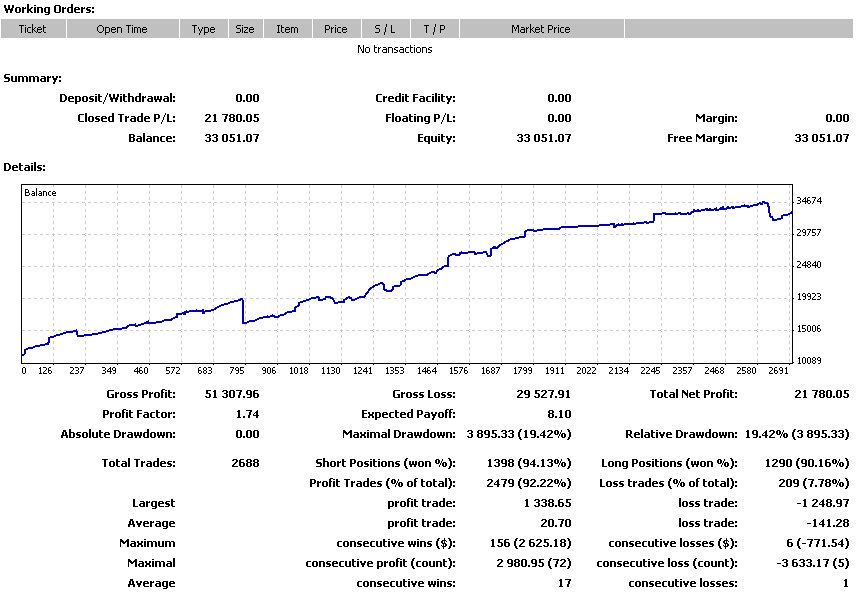
Task: Click the Ticket column header
Action: click(33, 29)
